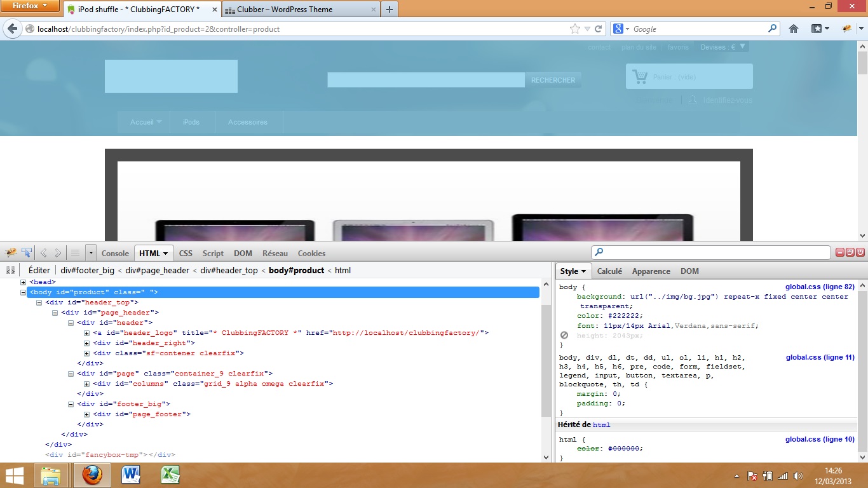Expand the sf-contener clearfix div node

tap(87, 353)
